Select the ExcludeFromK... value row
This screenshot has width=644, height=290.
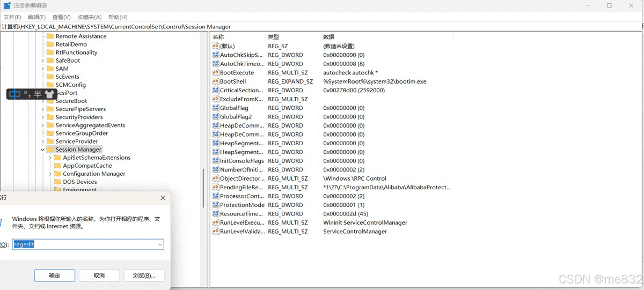pos(333,99)
